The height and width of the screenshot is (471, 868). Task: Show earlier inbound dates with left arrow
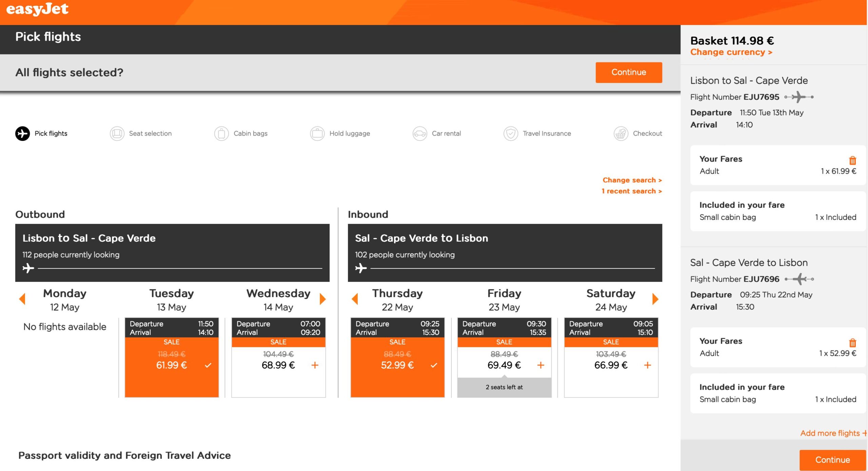tap(355, 299)
